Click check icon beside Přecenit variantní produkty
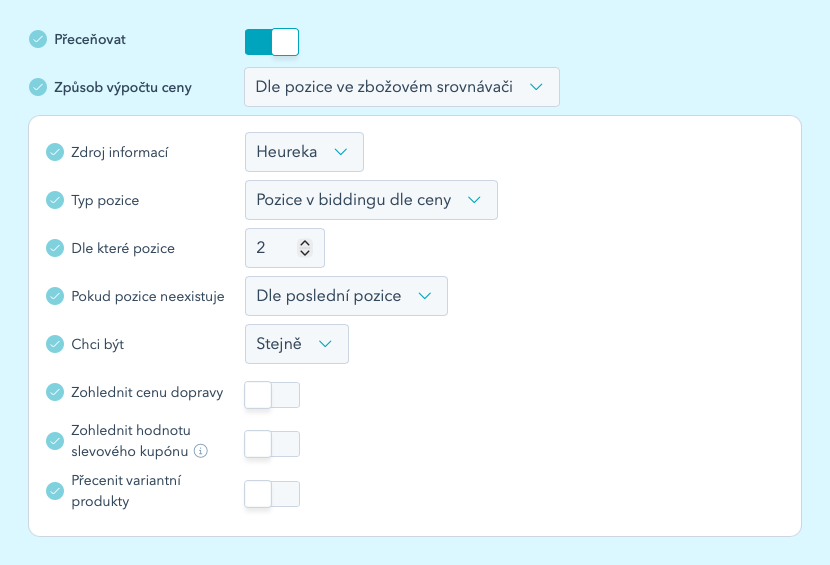830x565 pixels. pos(55,491)
